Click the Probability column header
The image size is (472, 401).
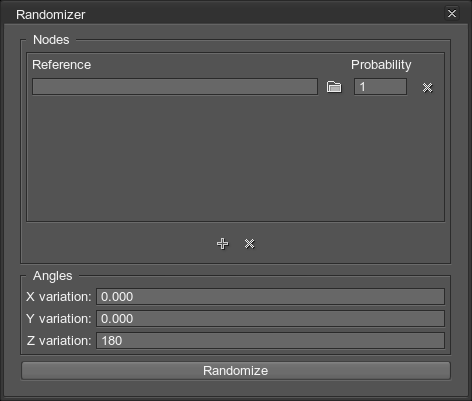coord(381,65)
